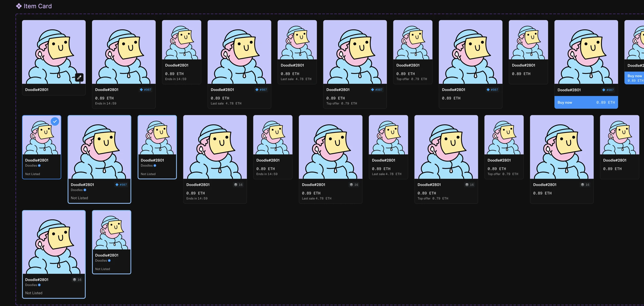Click the 16 stack badge on large Last sale card

354,185
